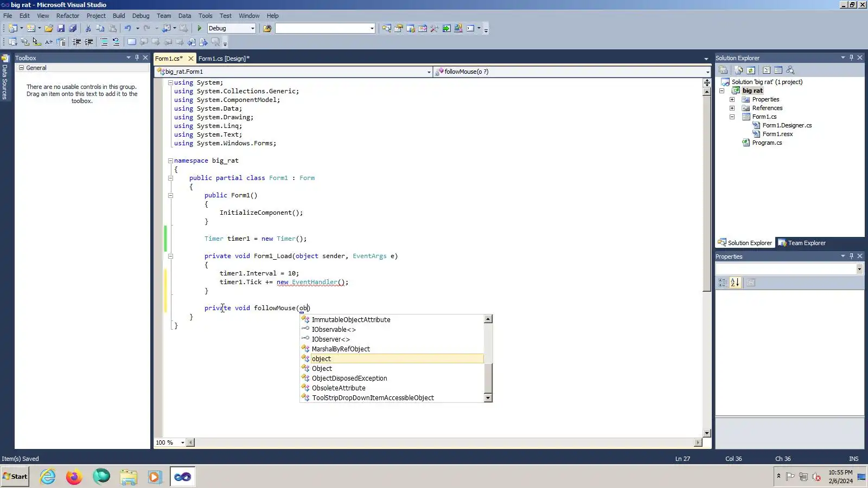The height and width of the screenshot is (488, 868).
Task: Open Firefox from the taskbar
Action: (74, 477)
